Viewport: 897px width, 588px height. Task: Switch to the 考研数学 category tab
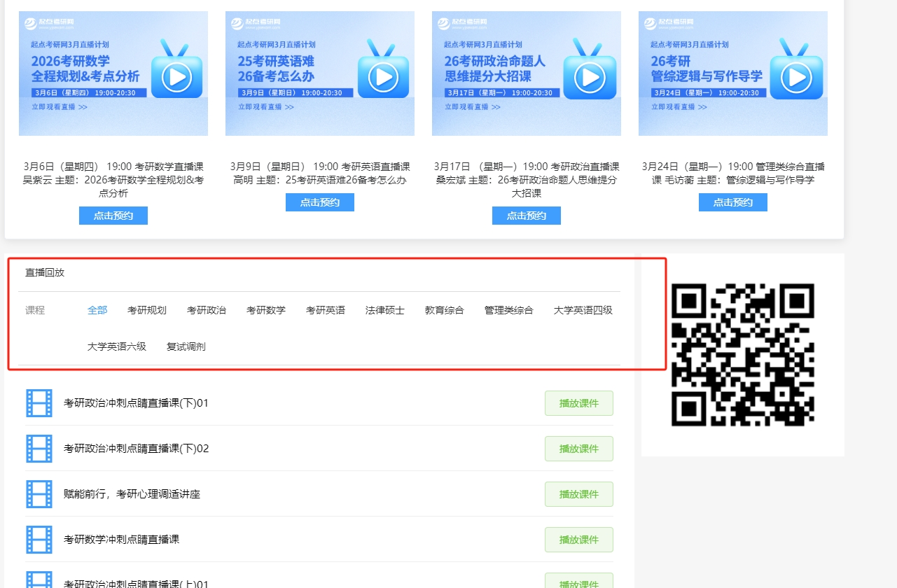click(266, 310)
